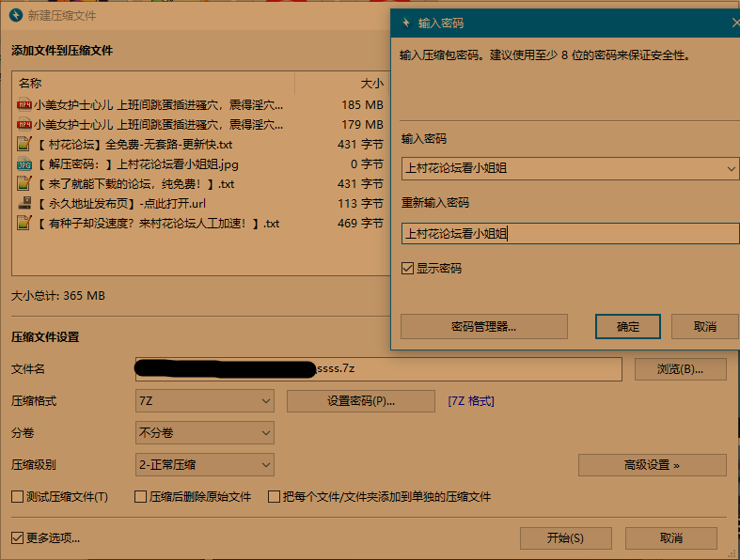Open the 压缩格式 7Z dropdown

(x=205, y=401)
